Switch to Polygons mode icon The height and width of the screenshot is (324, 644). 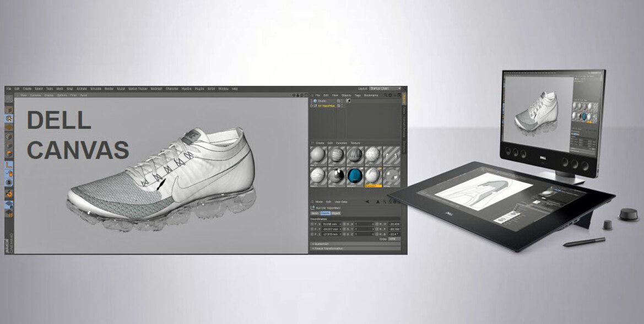tap(9, 154)
